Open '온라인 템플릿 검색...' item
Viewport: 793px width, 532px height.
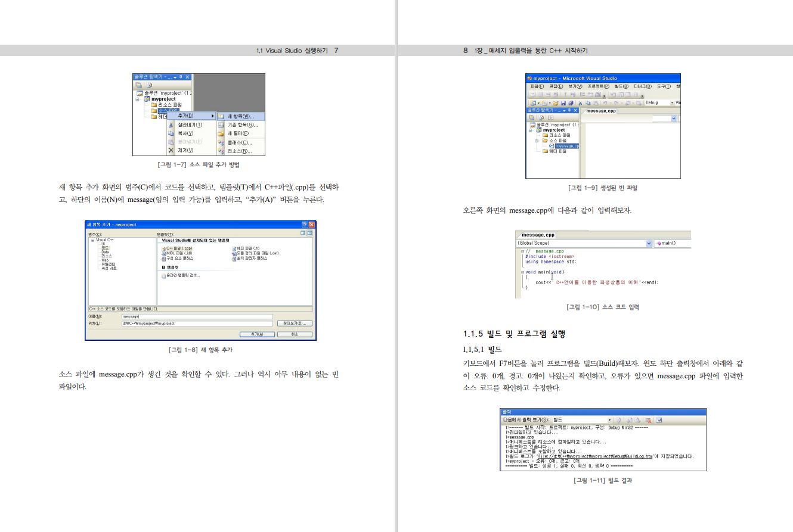click(181, 276)
